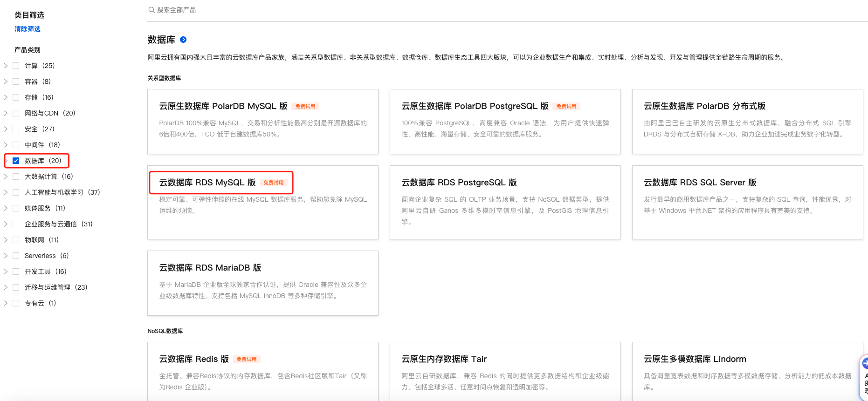
Task: Expand the 大数据计算 category arrow
Action: pos(6,177)
